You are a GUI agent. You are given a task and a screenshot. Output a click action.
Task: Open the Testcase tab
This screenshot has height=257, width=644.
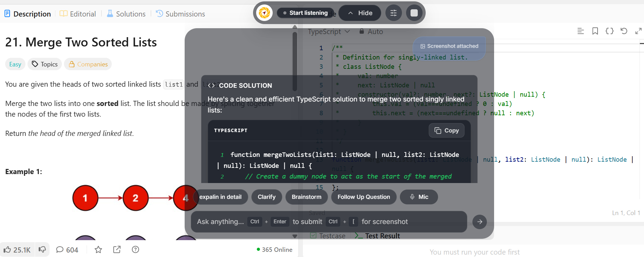(x=328, y=236)
